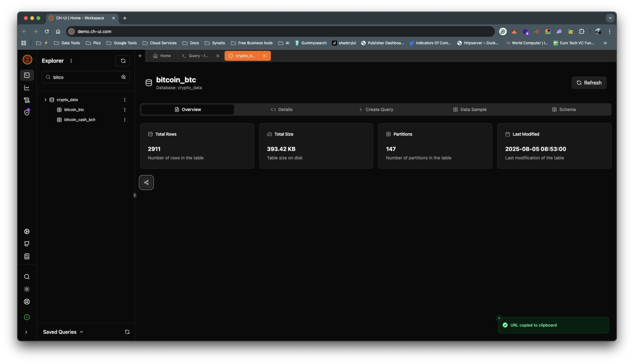Open the Schema tab
This screenshot has height=364, width=634.
tap(564, 109)
